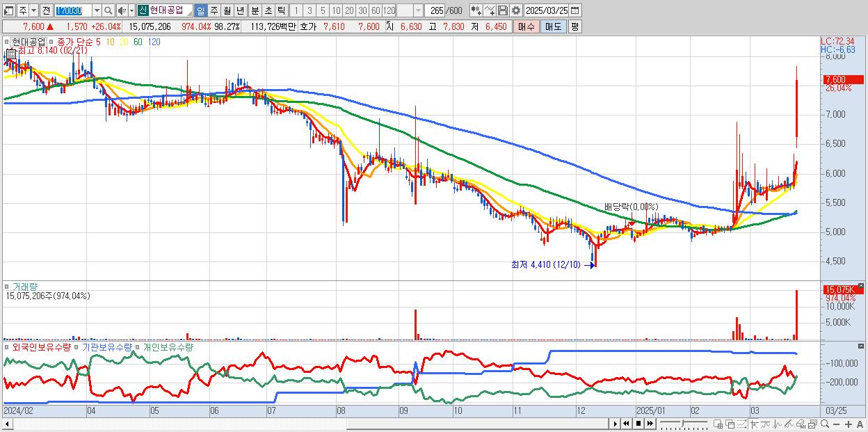Click the rewind button in bottom bar
The height and width of the screenshot is (432, 868).
pyautogui.click(x=626, y=424)
